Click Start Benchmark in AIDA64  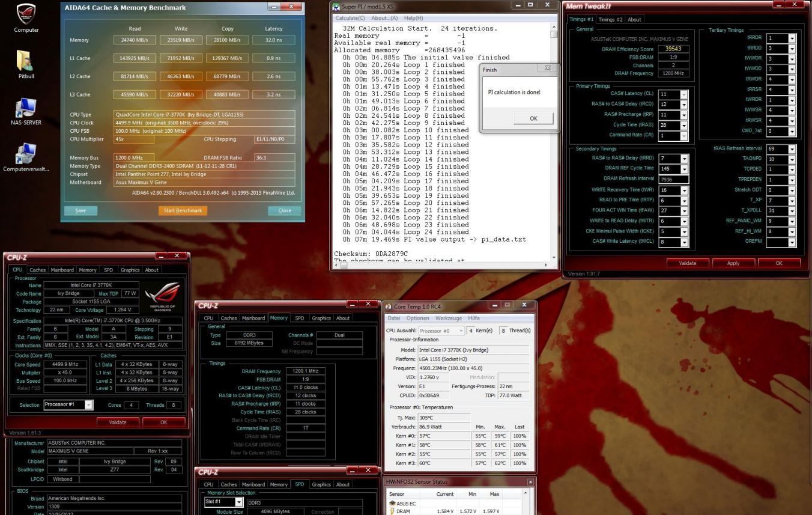183,210
